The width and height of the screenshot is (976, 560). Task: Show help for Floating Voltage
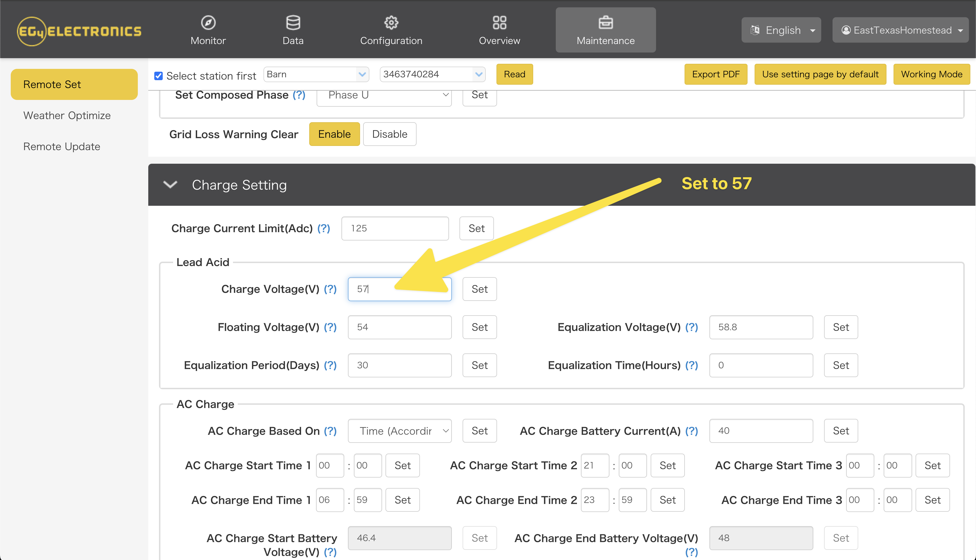pyautogui.click(x=330, y=327)
